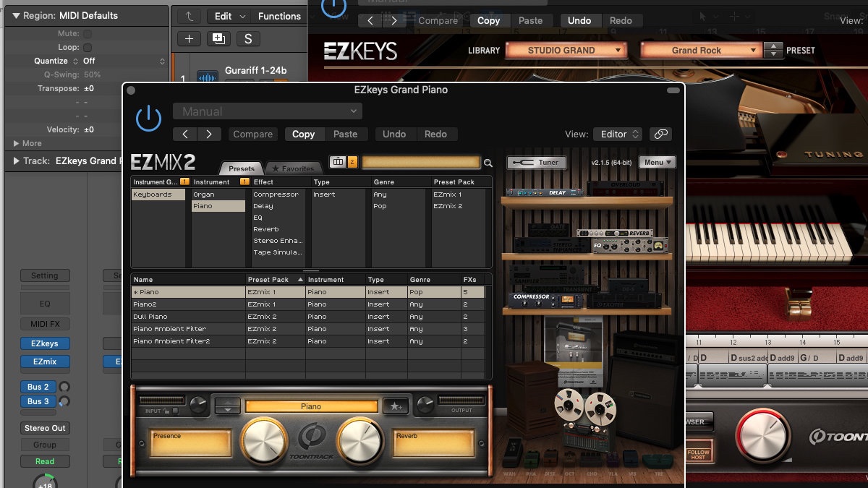Image resolution: width=868 pixels, height=488 pixels.
Task: Open the Manual preset dropdown
Action: (267, 111)
